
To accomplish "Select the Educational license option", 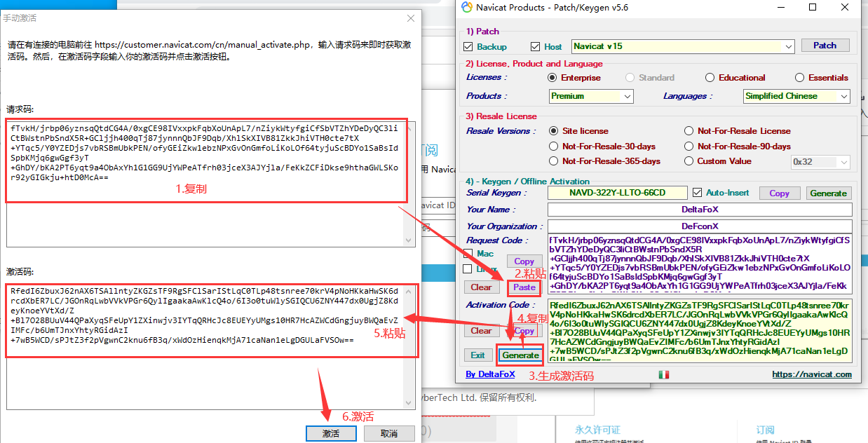I will coord(710,78).
